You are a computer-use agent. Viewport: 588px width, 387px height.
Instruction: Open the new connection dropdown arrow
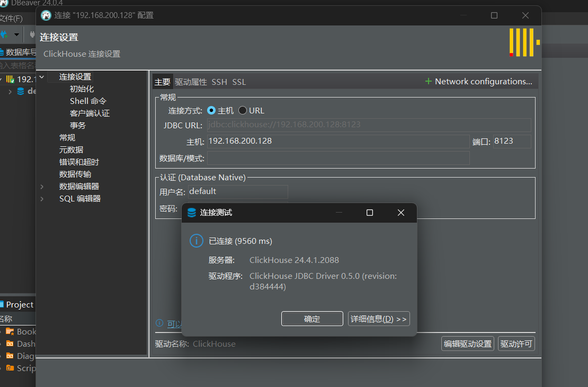16,34
